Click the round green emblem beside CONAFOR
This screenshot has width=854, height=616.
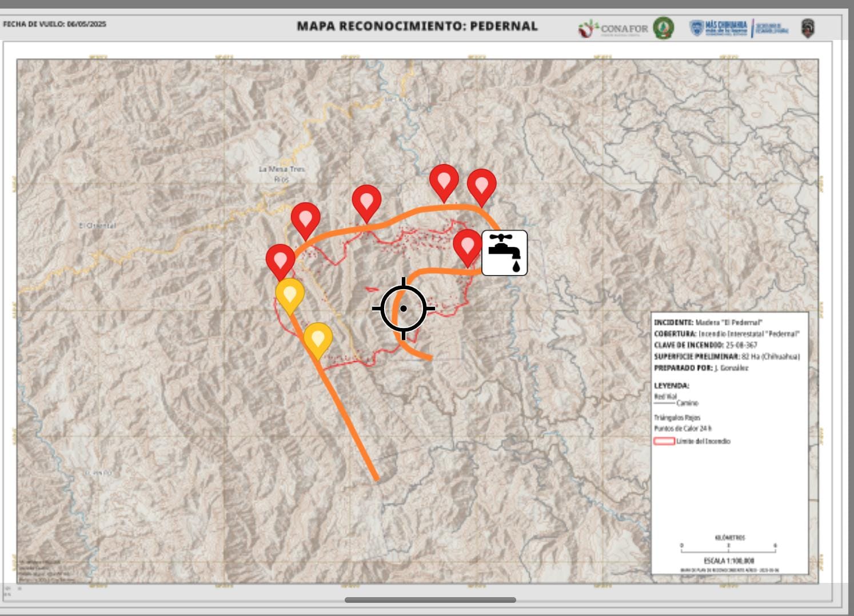pyautogui.click(x=664, y=28)
